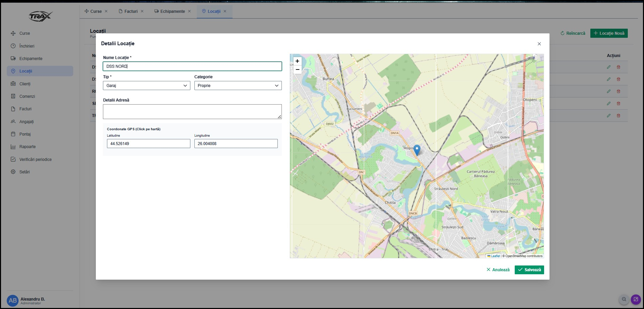This screenshot has height=309, width=644.
Task: Open the Categorie dropdown showing Proprie
Action: click(238, 86)
